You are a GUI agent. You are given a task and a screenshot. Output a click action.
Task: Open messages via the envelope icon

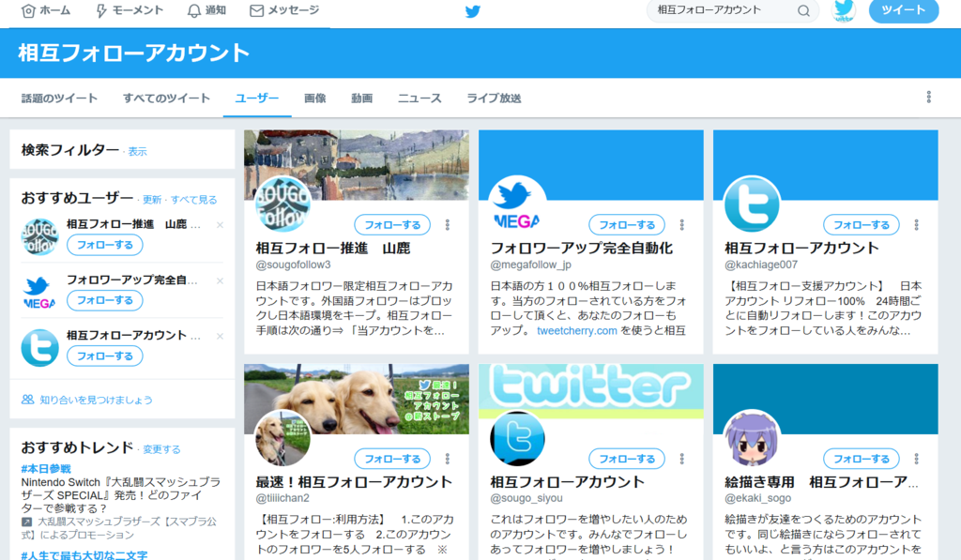(257, 11)
